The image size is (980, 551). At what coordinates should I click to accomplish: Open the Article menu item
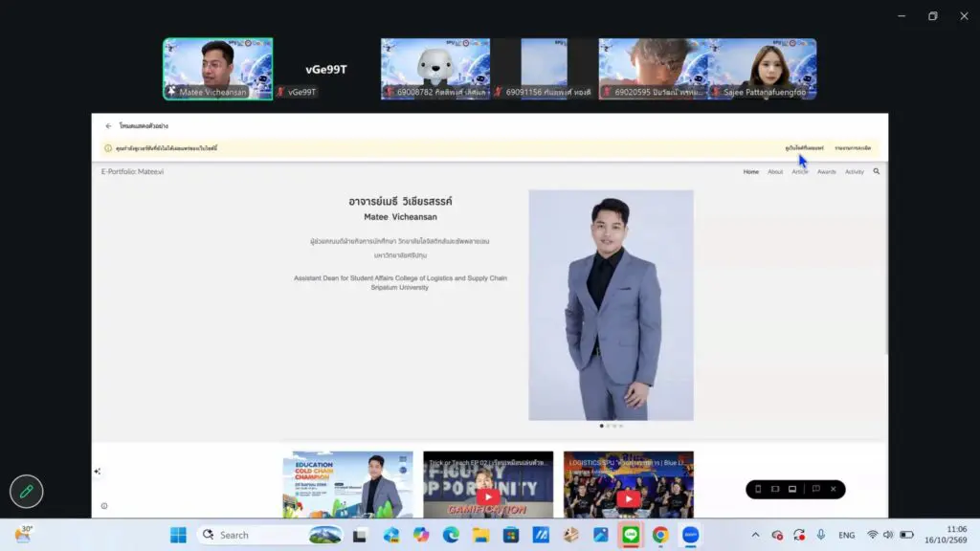click(x=800, y=172)
